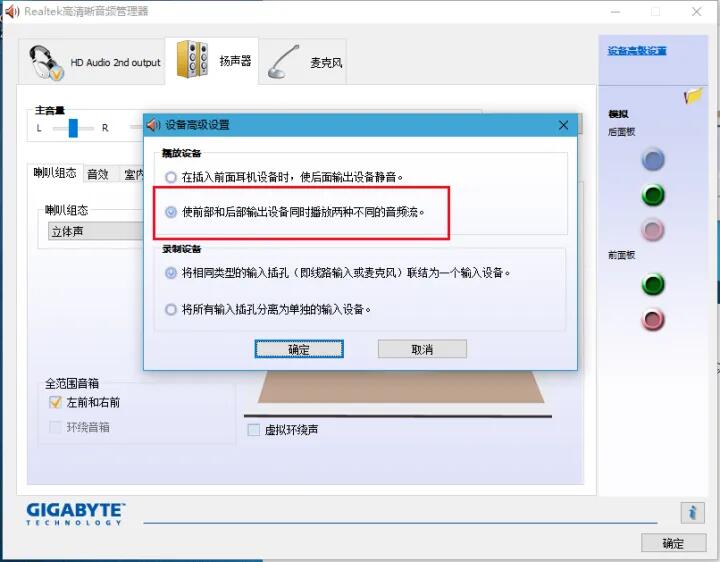
Task: Enable the 虚拟环绕声 checkbox
Action: click(x=254, y=430)
